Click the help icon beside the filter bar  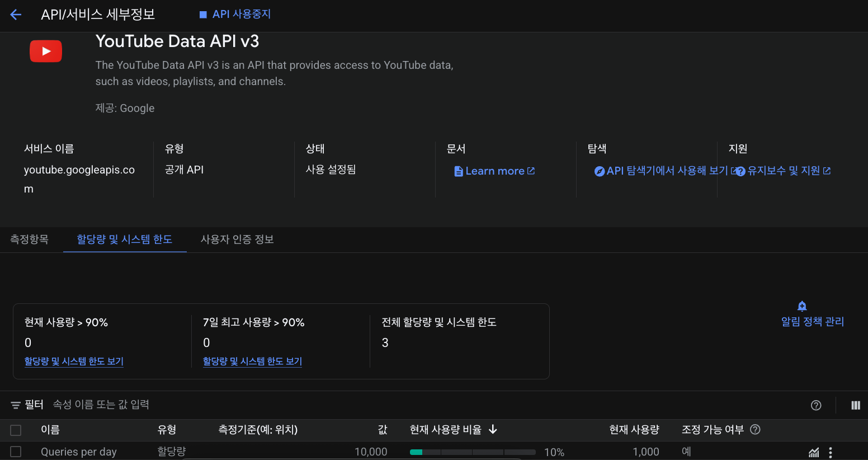point(816,405)
